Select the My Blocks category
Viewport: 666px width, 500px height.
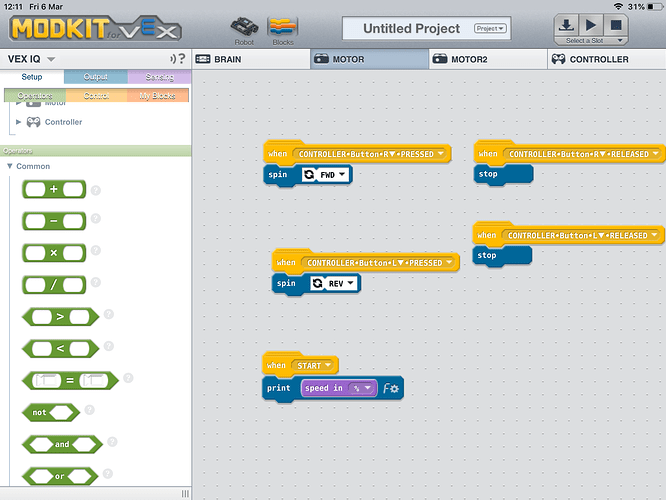click(x=158, y=96)
